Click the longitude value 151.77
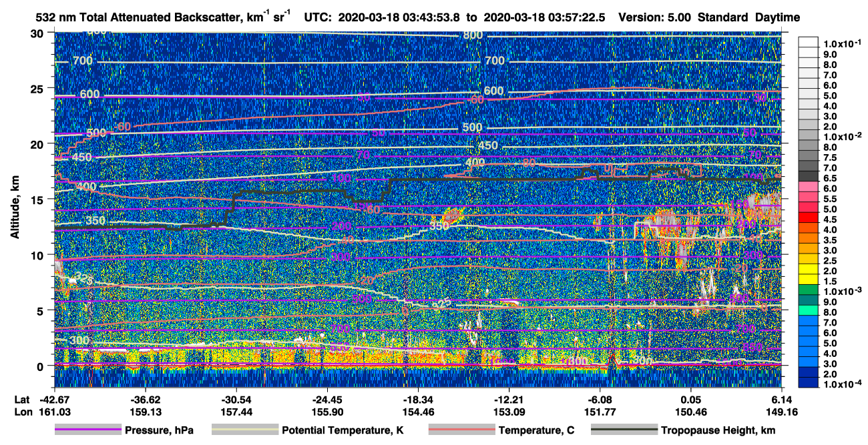 coord(600,412)
